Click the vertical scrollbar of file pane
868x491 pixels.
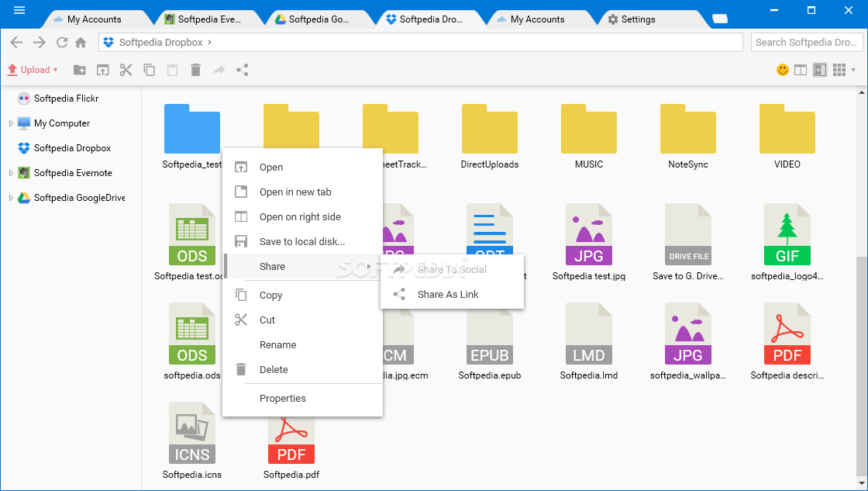[x=862, y=366]
